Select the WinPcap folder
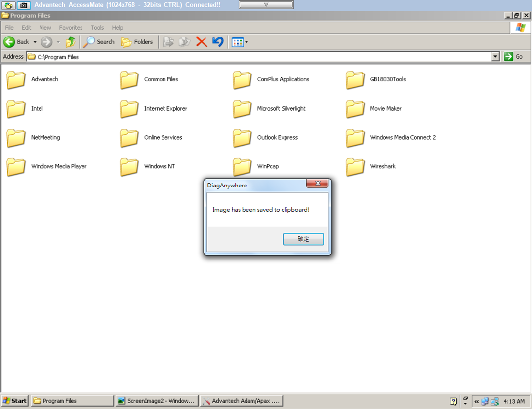Image resolution: width=532 pixels, height=409 pixels. point(256,167)
